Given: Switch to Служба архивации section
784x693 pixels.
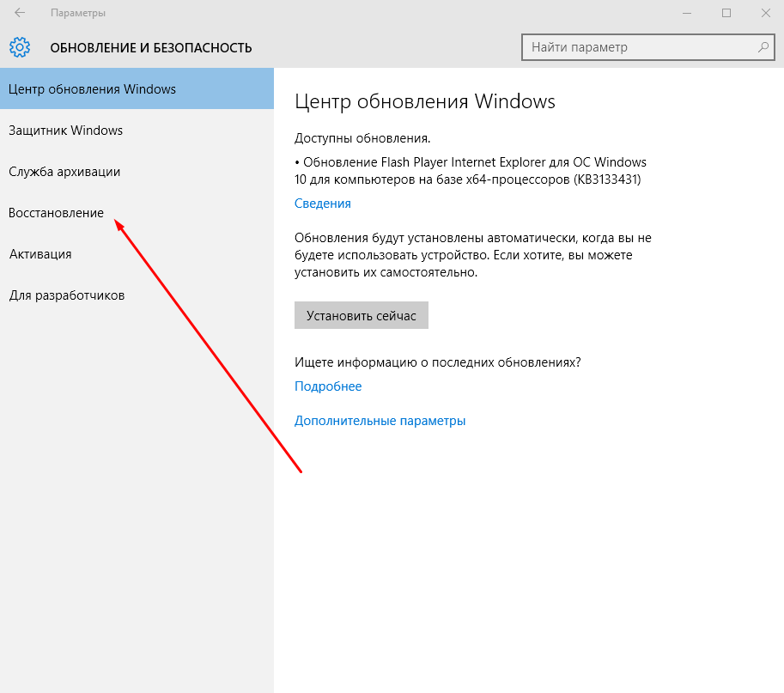Looking at the screenshot, I should (x=64, y=172).
